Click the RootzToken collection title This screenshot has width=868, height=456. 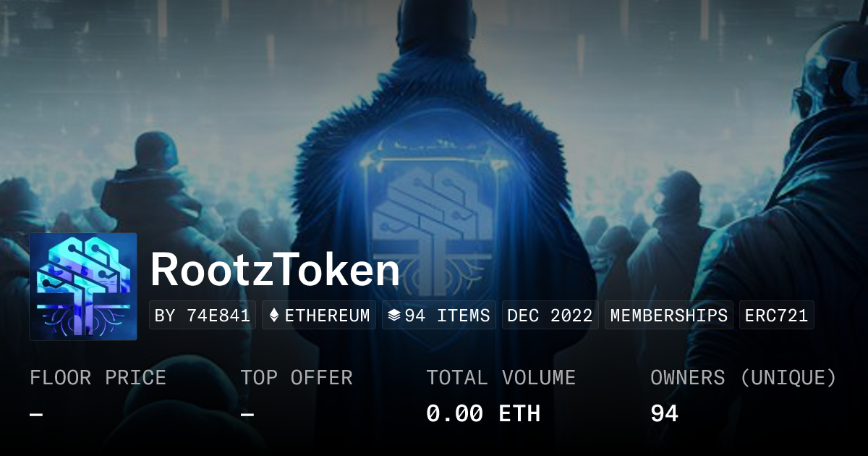pos(275,270)
